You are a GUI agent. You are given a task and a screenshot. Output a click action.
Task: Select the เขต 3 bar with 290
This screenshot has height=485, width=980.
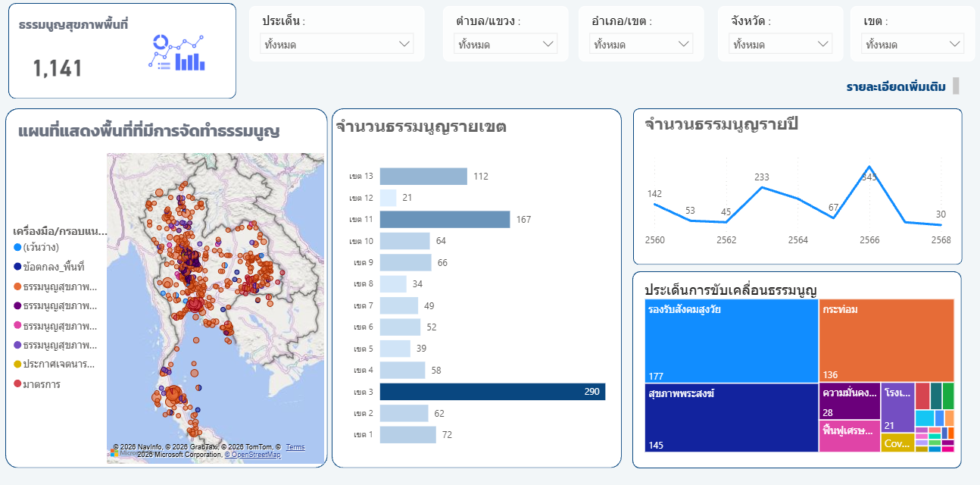click(492, 392)
